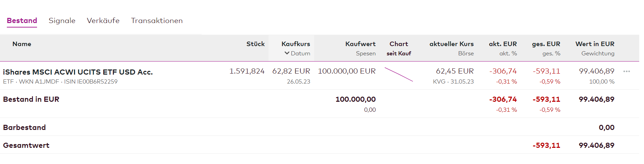Open the Transaktionen tab
The image size is (644, 164).
[157, 21]
